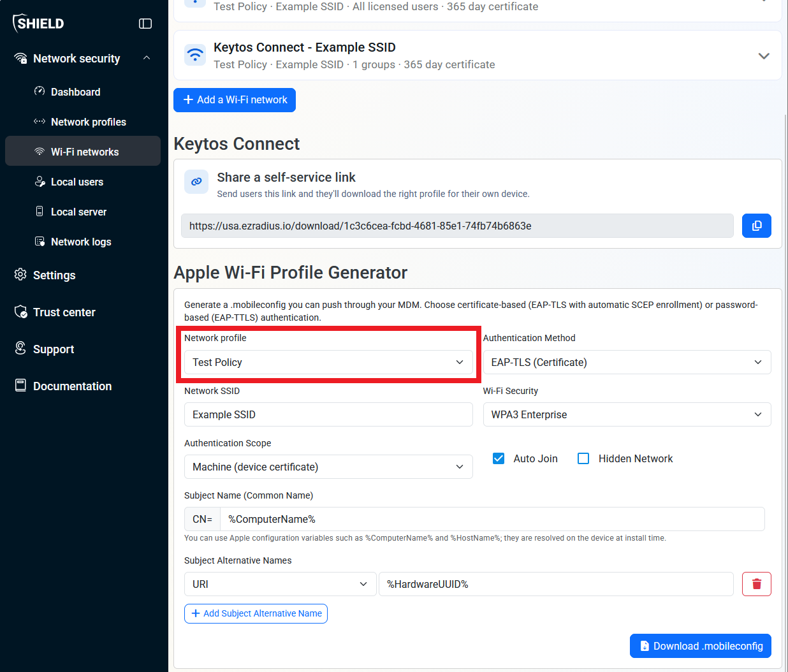
Task: Click the Dashboard gauge icon
Action: click(40, 91)
